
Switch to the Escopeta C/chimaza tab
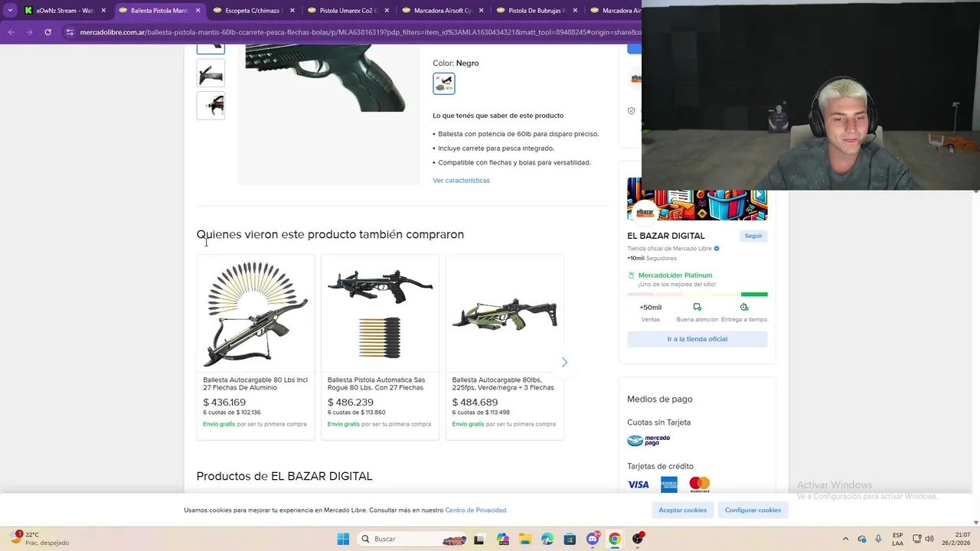[x=254, y=11]
